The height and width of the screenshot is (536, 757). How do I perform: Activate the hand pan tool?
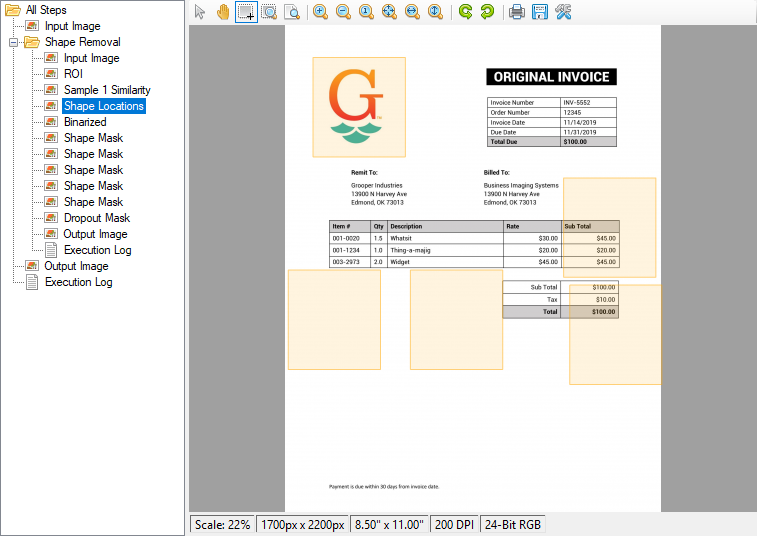pyautogui.click(x=223, y=12)
